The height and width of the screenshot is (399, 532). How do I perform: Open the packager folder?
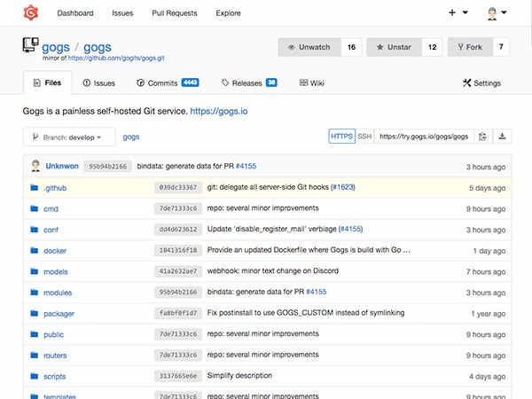[59, 314]
